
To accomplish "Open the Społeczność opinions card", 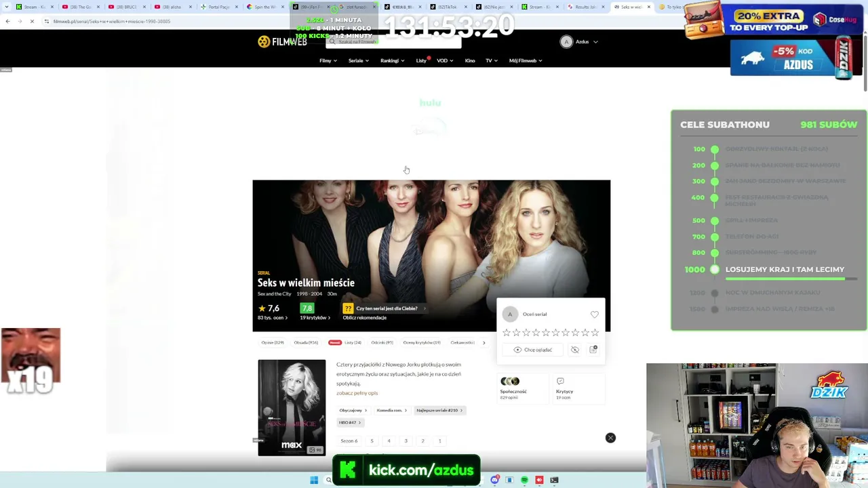I will pos(521,389).
